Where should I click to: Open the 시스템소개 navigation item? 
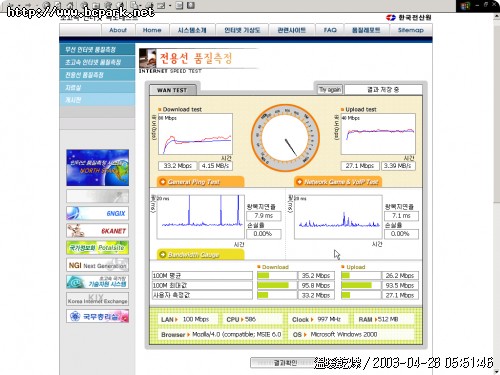(x=192, y=30)
